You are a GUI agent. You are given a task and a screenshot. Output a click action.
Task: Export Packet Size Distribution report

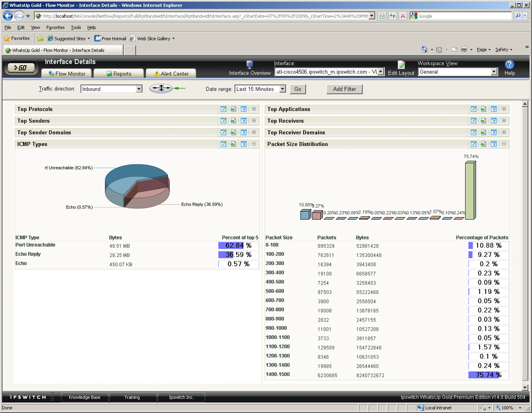point(484,144)
